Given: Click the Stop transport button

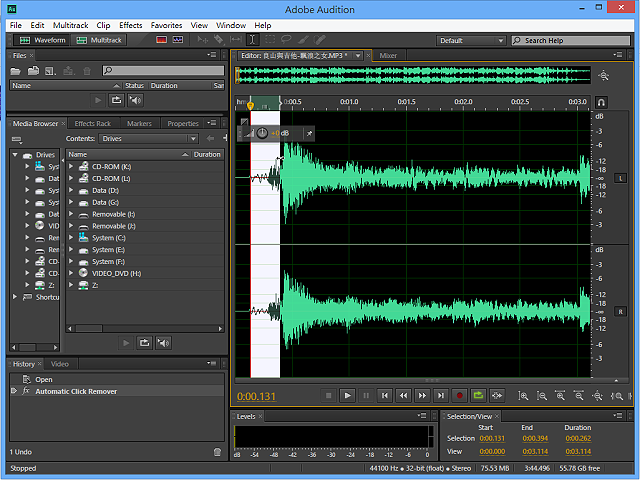Looking at the screenshot, I should pyautogui.click(x=329, y=395).
